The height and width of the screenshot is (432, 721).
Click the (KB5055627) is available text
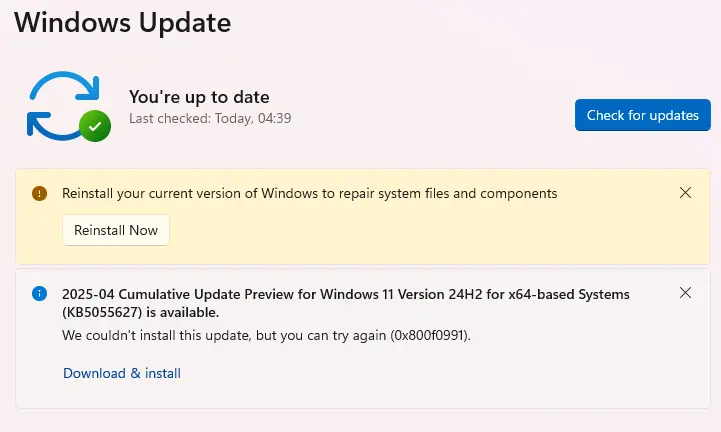click(x=140, y=312)
